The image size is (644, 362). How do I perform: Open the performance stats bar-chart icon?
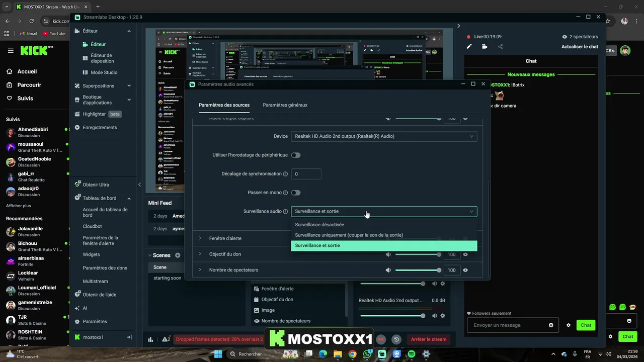coord(150,339)
